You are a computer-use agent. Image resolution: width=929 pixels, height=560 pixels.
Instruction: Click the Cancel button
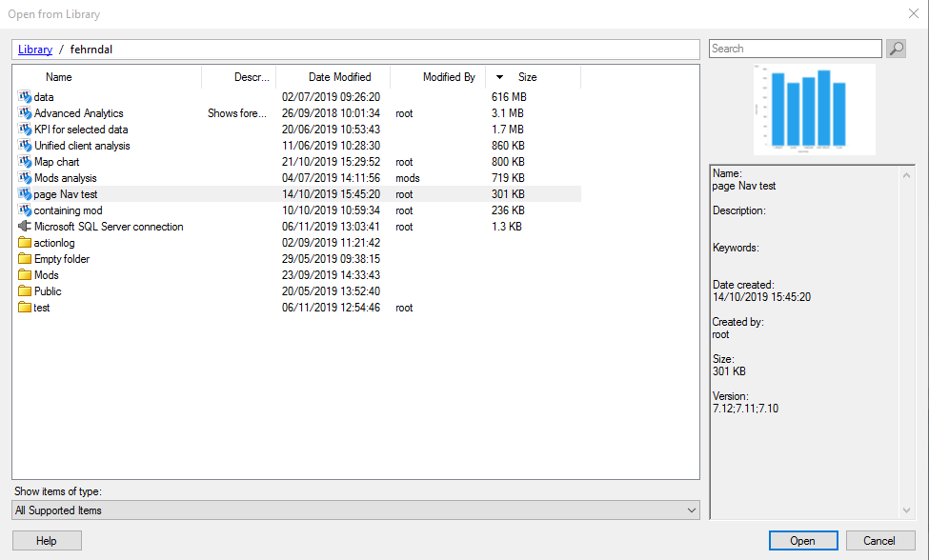879,541
